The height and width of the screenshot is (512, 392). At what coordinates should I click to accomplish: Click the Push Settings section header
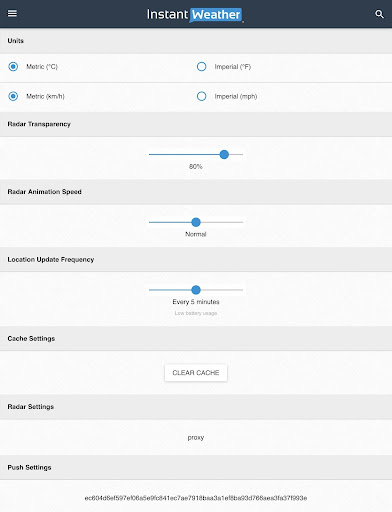[x=196, y=467]
